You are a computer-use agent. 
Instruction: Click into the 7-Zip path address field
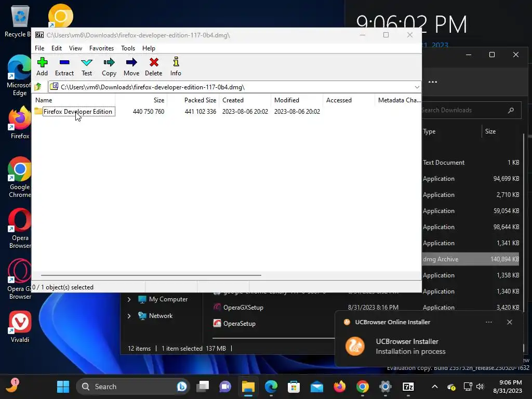tap(231, 87)
